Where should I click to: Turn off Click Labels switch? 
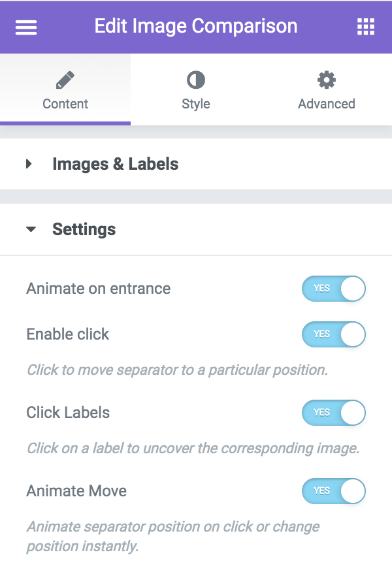tap(334, 413)
